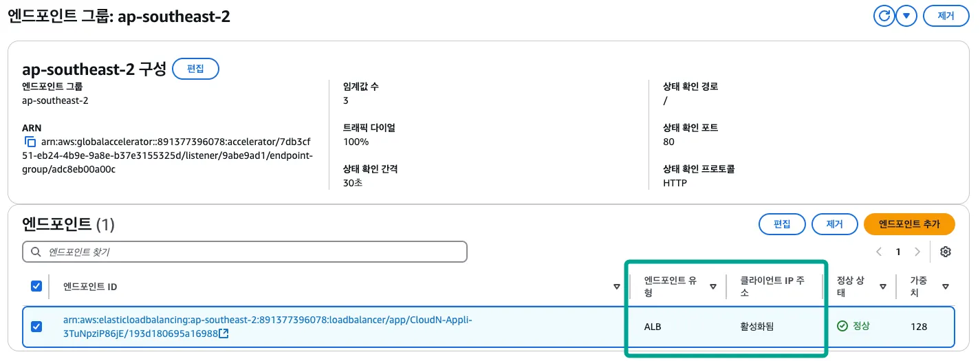This screenshot has width=980, height=361.
Task: Click the health check port value 80
Action: pos(668,142)
